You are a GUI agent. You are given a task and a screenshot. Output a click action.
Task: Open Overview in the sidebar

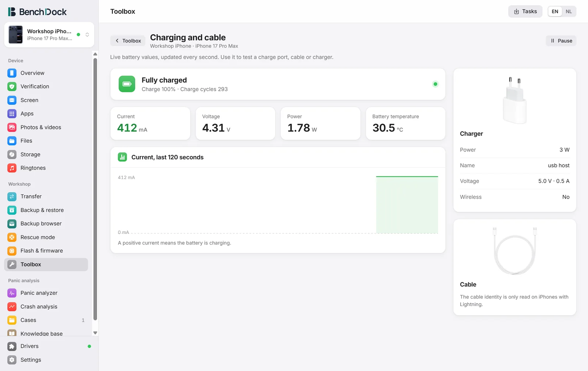[46, 73]
